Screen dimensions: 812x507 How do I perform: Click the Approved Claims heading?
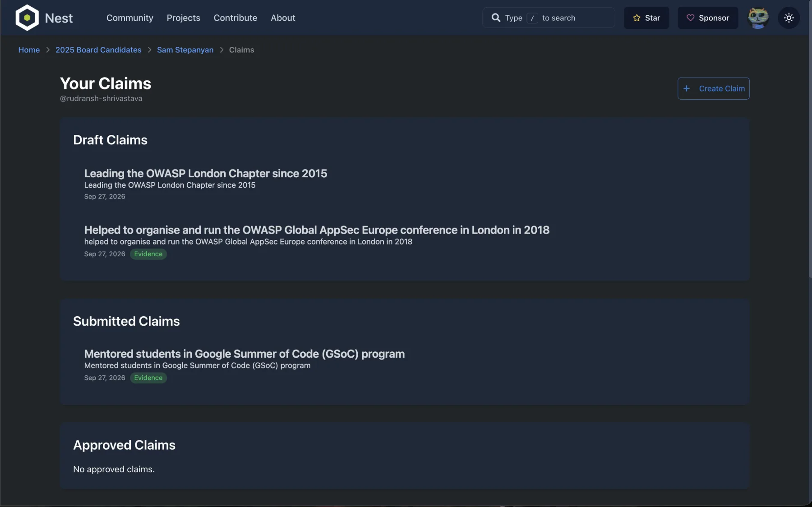pyautogui.click(x=124, y=445)
